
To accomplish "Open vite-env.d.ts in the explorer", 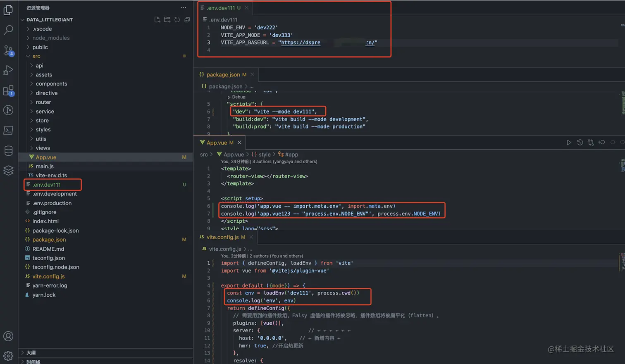I will tap(105, 175).
